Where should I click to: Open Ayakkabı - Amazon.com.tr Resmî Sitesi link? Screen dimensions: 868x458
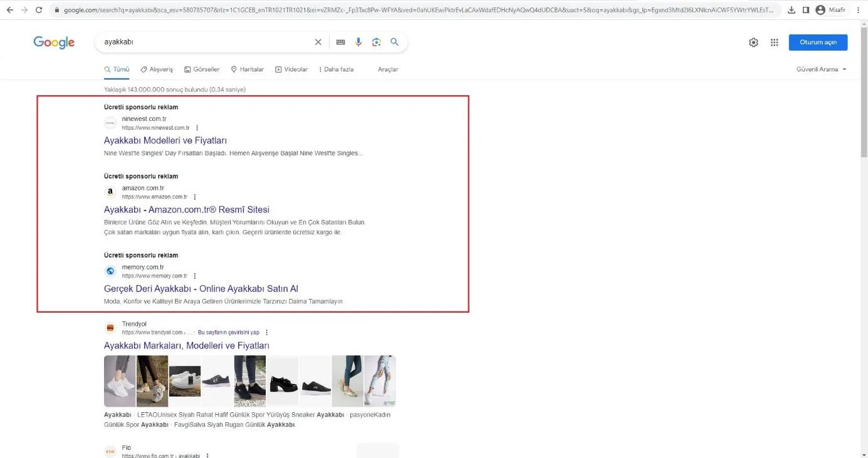(x=187, y=209)
